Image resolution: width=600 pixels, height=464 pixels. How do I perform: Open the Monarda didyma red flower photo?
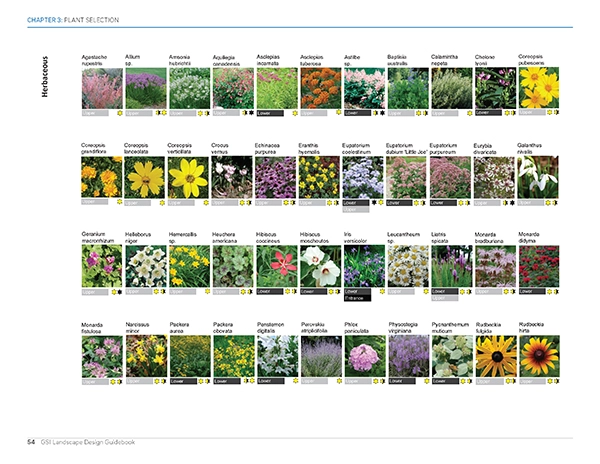[x=537, y=266]
